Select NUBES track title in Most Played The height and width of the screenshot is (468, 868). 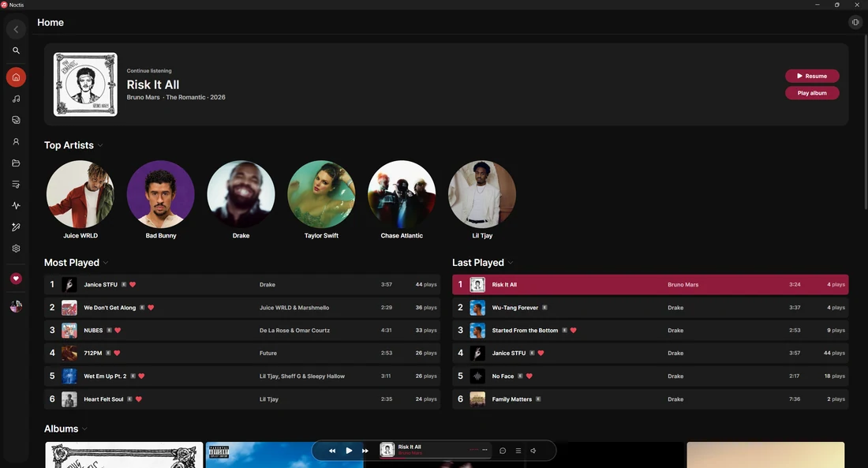point(93,330)
